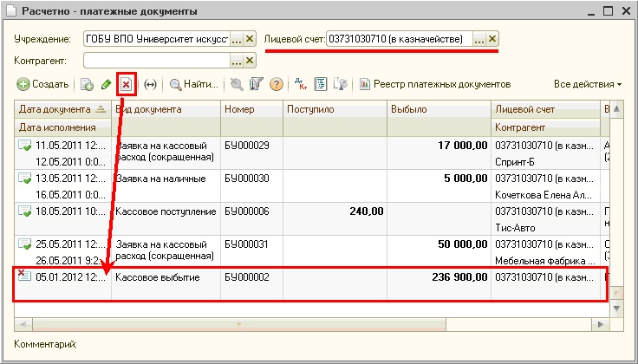This screenshot has height=364, width=638.
Task: Click the Найти... search button
Action: click(x=193, y=84)
